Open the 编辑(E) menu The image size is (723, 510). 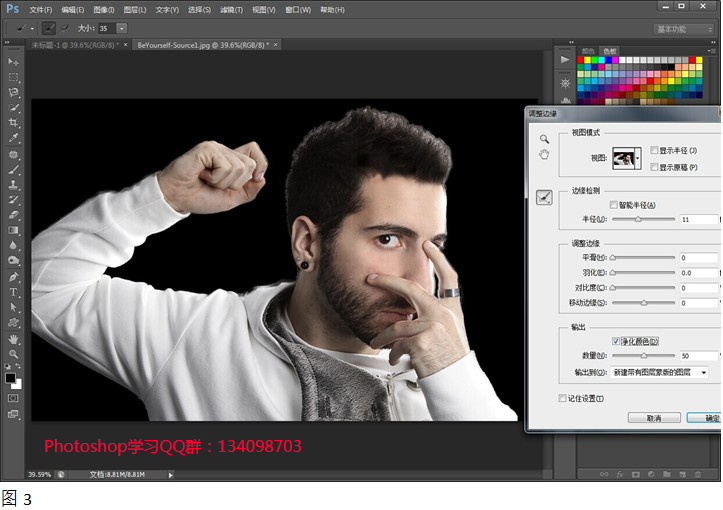click(x=72, y=10)
